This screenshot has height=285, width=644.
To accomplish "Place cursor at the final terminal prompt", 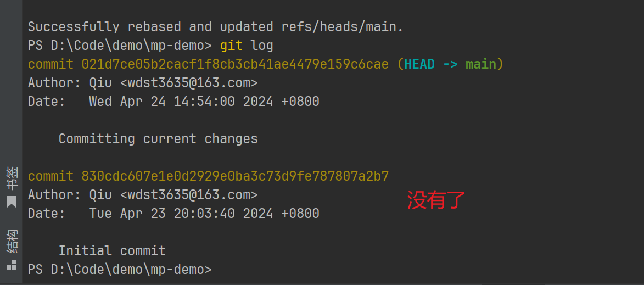I will pos(217,270).
